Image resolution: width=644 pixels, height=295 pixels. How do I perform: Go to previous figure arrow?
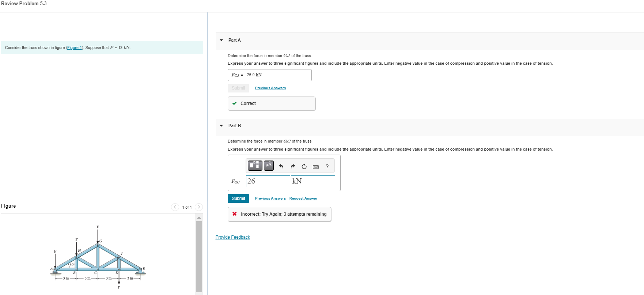175,207
